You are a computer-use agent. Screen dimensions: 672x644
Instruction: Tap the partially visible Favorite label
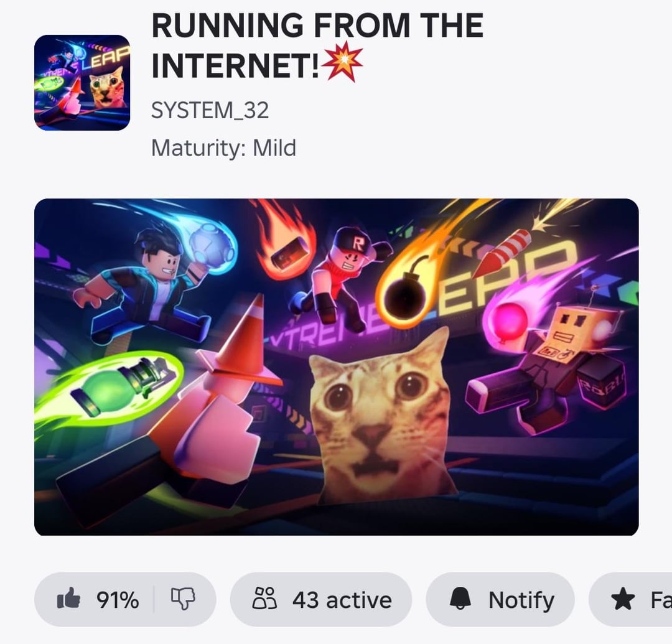click(x=661, y=599)
